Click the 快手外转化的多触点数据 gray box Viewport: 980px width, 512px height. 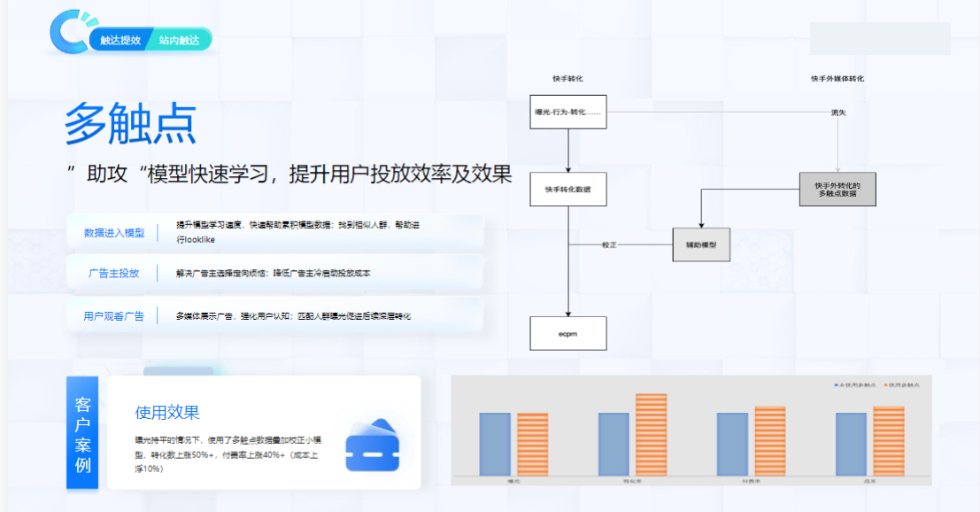(837, 188)
